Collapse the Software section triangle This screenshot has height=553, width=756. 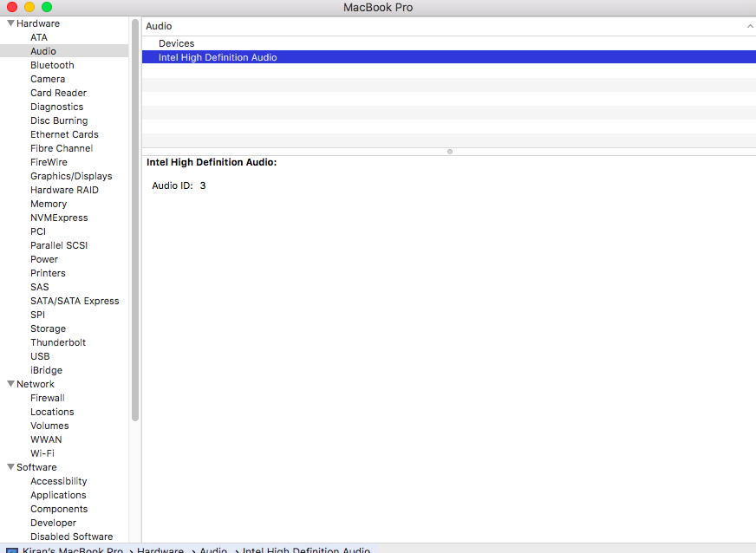10,467
